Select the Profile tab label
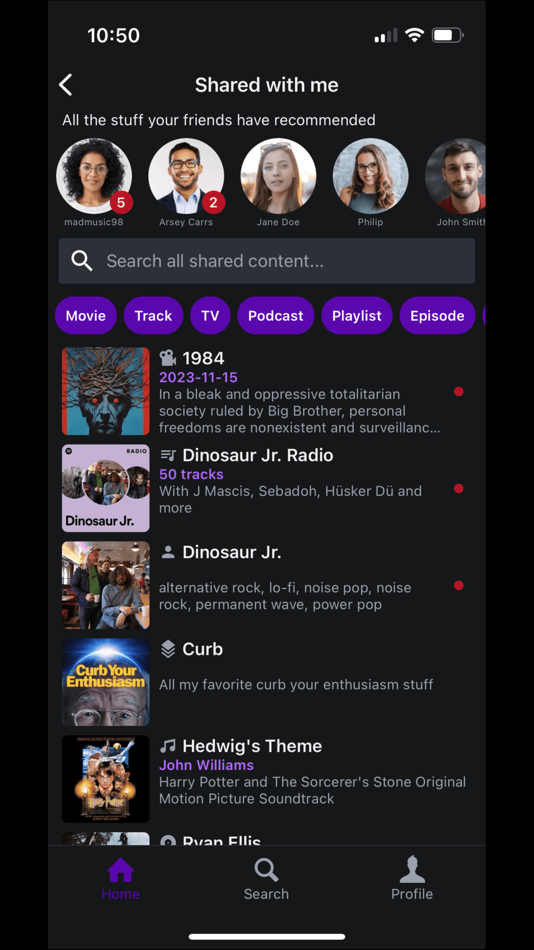 coord(412,894)
